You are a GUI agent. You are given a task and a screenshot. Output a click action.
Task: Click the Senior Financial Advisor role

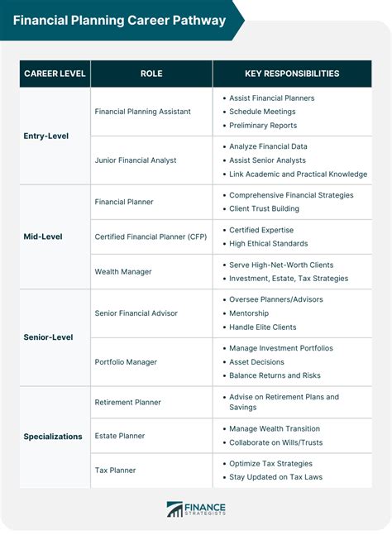tap(136, 313)
